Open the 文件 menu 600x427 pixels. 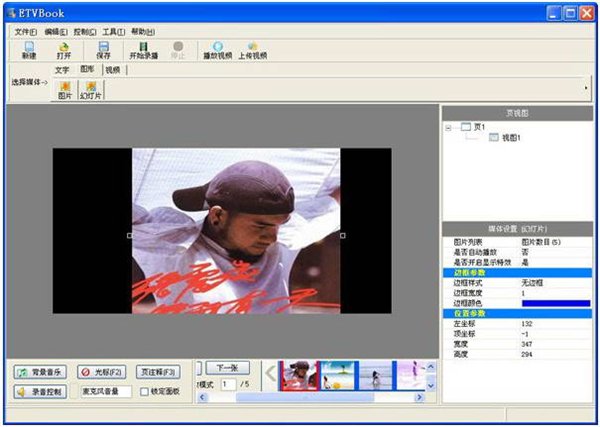tap(25, 31)
